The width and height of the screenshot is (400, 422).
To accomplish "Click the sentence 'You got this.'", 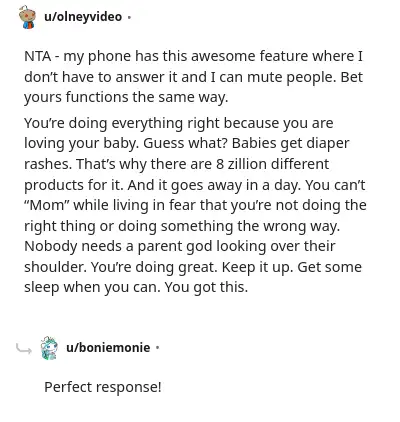I will [206, 287].
